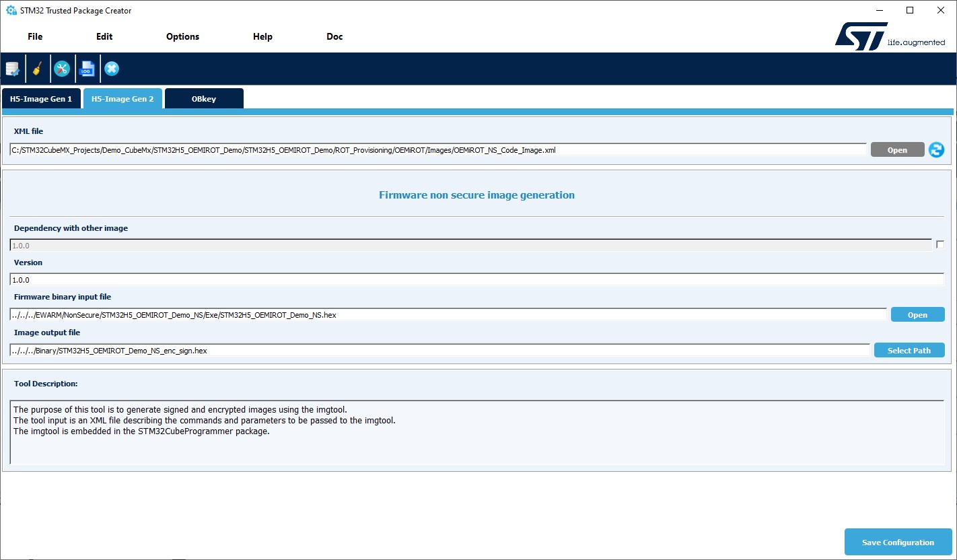
Task: Click the ST life.augmented logo
Action: 890,36
